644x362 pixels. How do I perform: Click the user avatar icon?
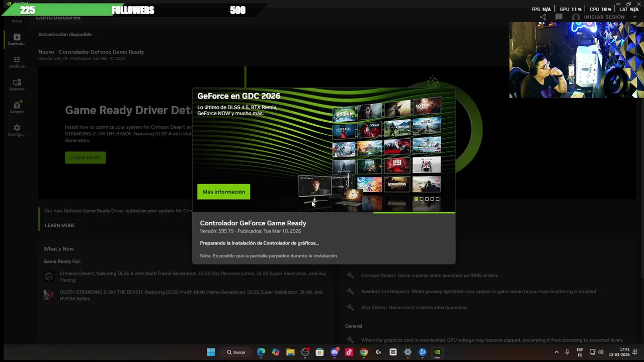click(576, 17)
